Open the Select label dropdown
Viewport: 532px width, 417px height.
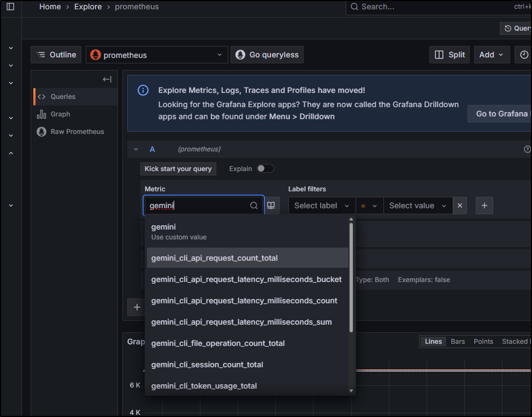pos(322,205)
